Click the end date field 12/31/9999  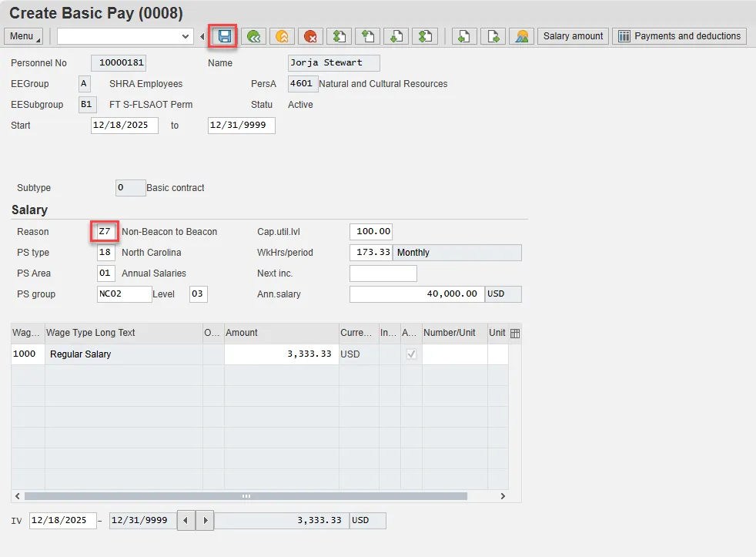[242, 126]
